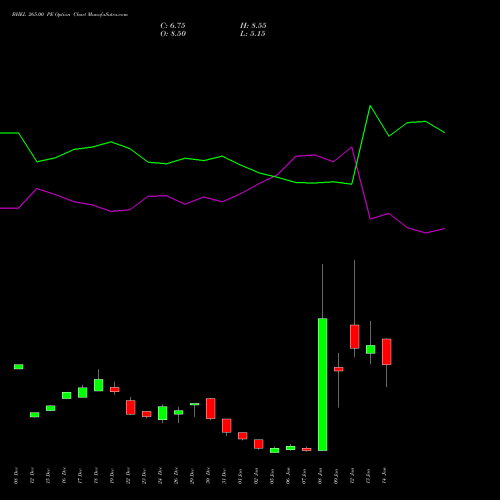Viewport: 500px width, 500px height.
Task: Click the '15 Dec' date label
Action: coord(48,476)
